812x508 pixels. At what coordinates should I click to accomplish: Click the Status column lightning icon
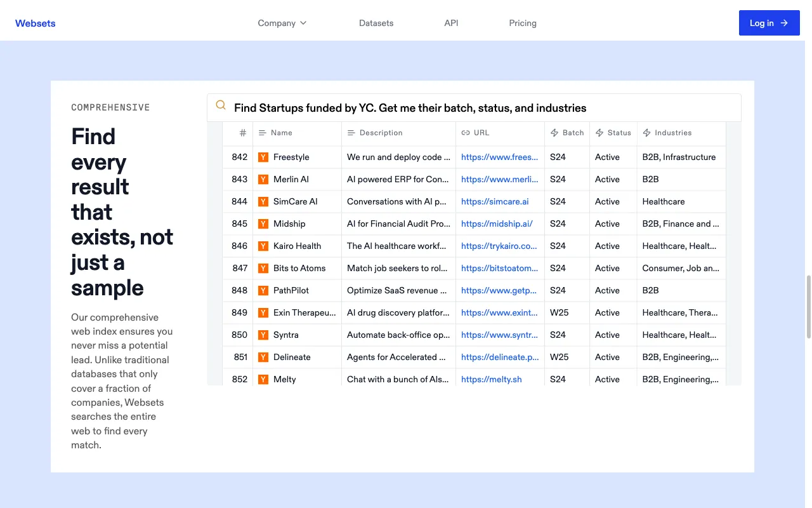pyautogui.click(x=599, y=133)
